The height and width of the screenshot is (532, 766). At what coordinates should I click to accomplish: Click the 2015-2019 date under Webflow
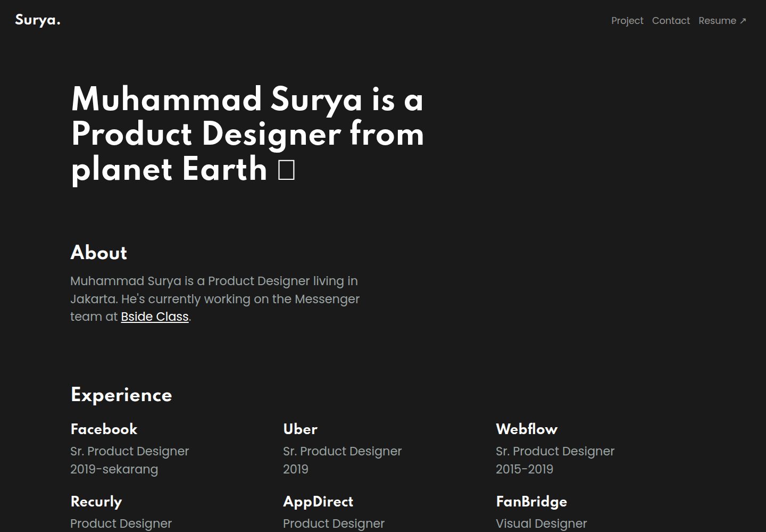click(524, 469)
